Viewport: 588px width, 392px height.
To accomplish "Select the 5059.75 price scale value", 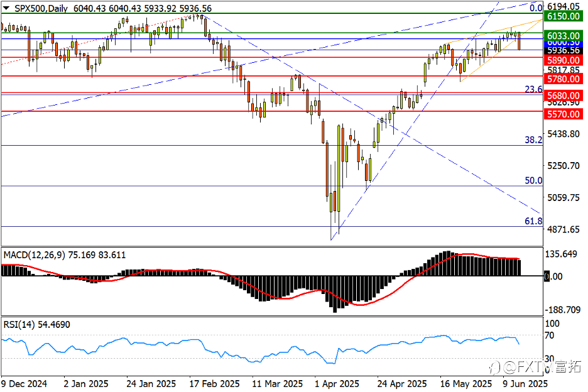I will (563, 197).
